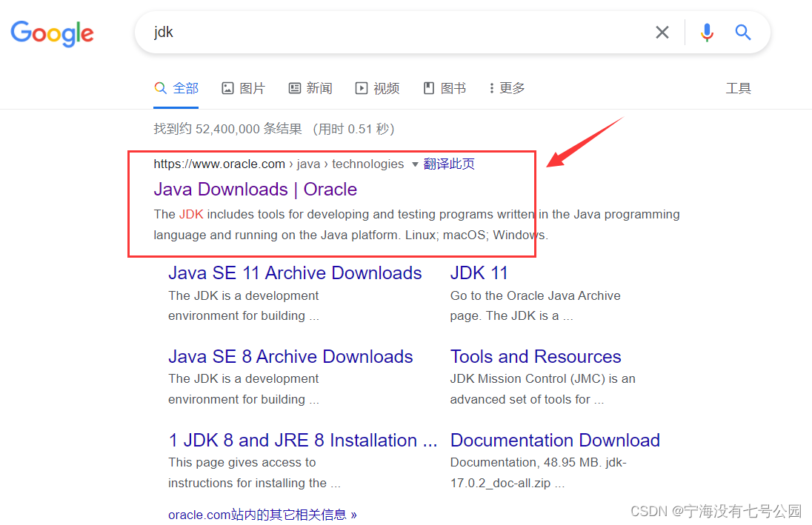Expand the dropdown arrow next to the oracle.com URL
Screen dimensions: 812x525
point(415,164)
